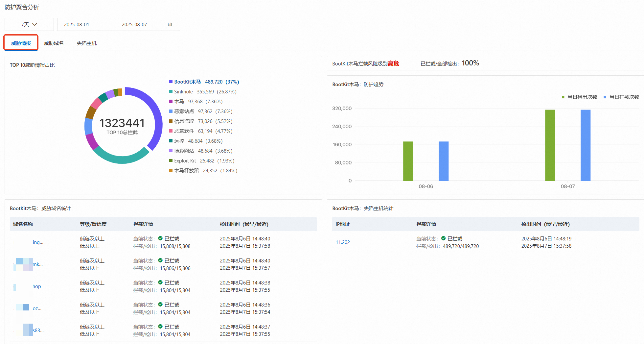
Task: Click the green 08-06 detection bar
Action: click(408, 161)
